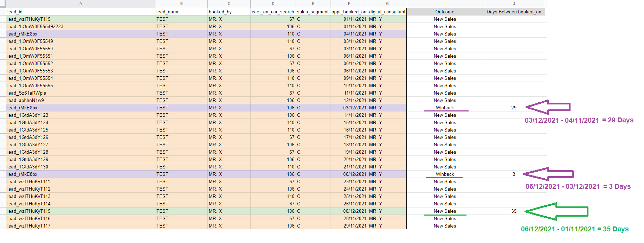Click date cell 10/11/2021
This screenshot has width=644, height=243.
pyautogui.click(x=349, y=85)
